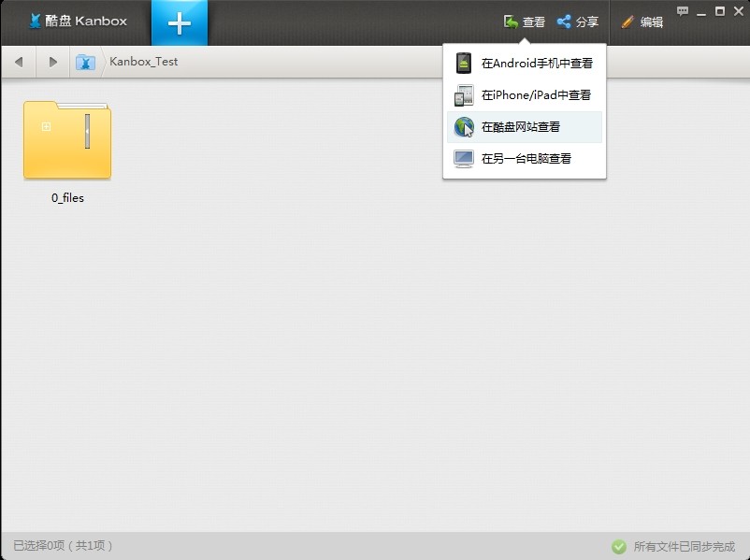Go forward with the right arrow
Viewport: 750px width, 560px height.
click(x=53, y=62)
